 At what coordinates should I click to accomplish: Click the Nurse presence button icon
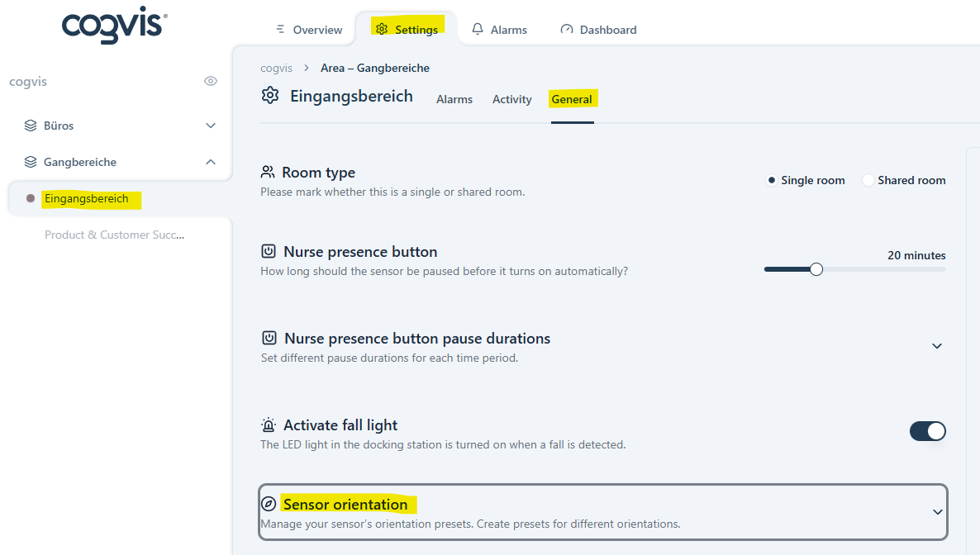coord(269,252)
